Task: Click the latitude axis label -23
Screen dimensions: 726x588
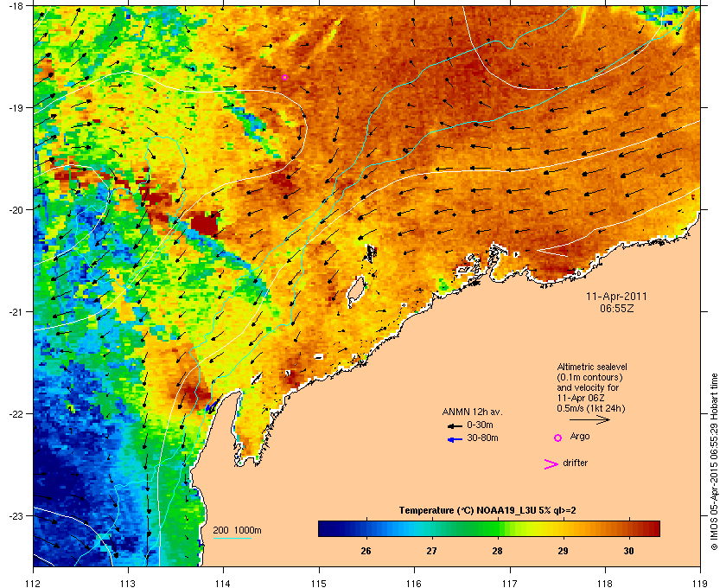Action: [x=16, y=515]
